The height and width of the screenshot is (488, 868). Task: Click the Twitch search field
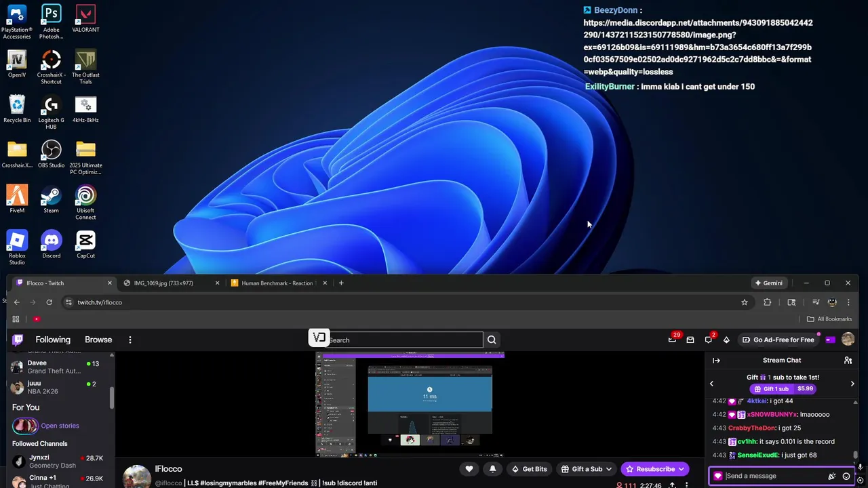tap(405, 340)
